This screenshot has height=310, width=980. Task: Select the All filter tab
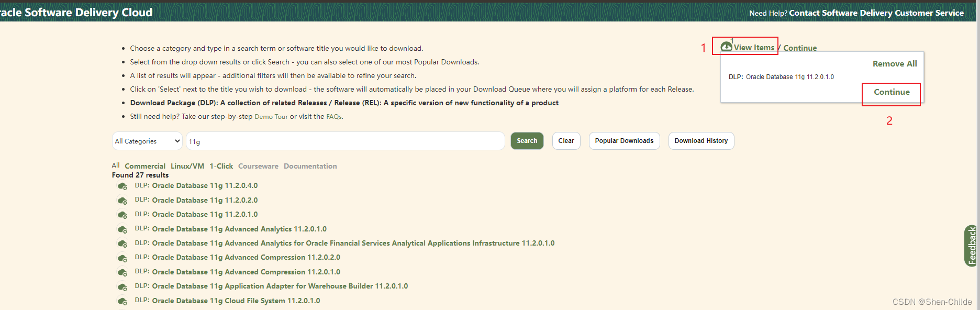coord(116,165)
